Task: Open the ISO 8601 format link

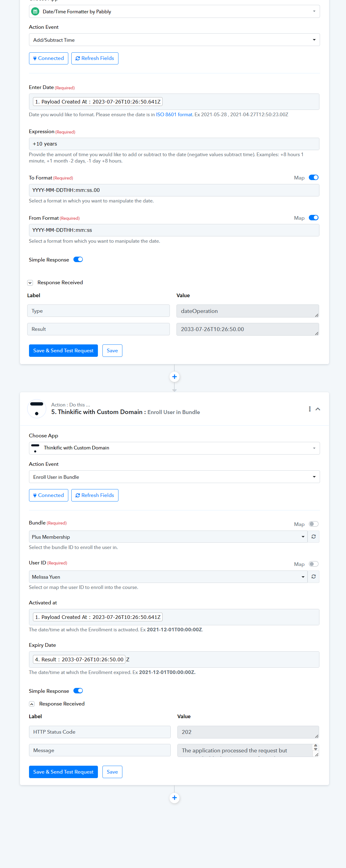Action: (x=174, y=115)
